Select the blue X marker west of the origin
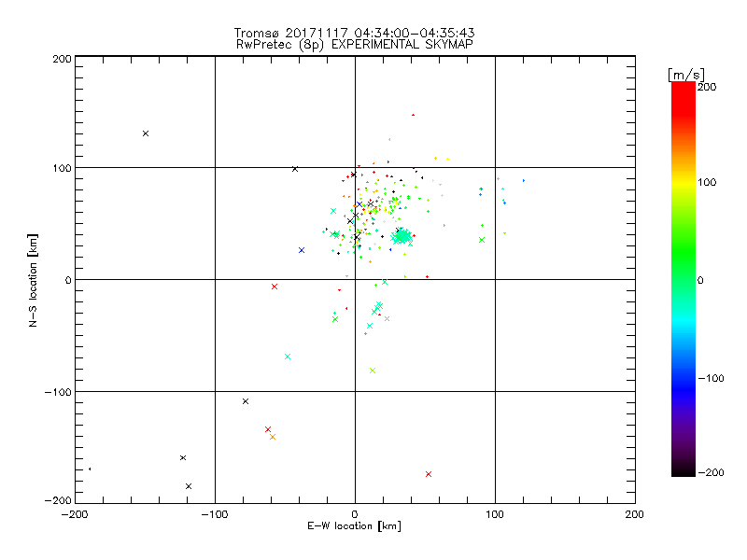 (302, 250)
